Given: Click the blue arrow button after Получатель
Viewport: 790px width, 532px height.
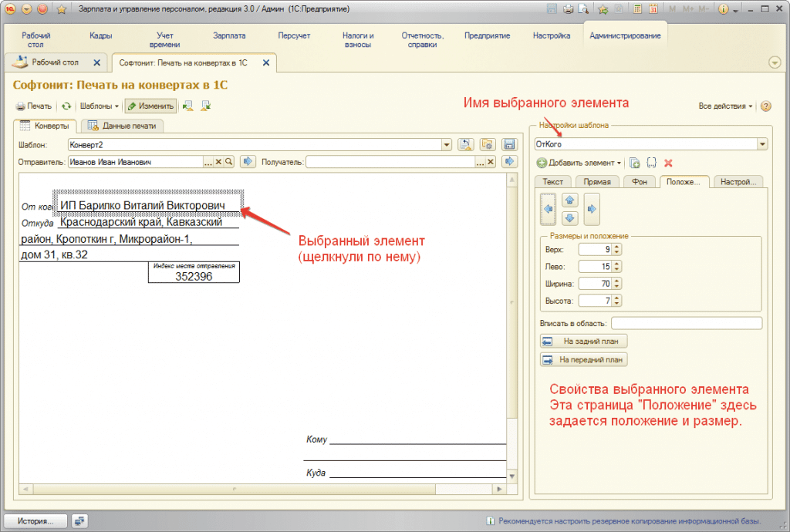Looking at the screenshot, I should tap(509, 162).
